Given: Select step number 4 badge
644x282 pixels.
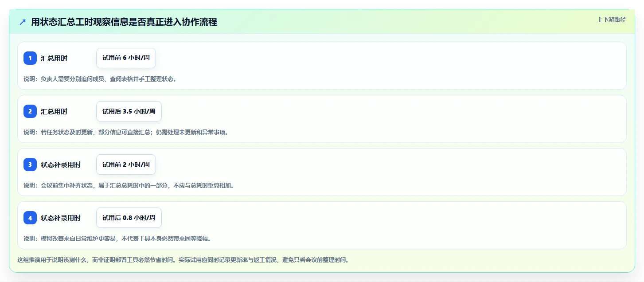Looking at the screenshot, I should coord(30,218).
